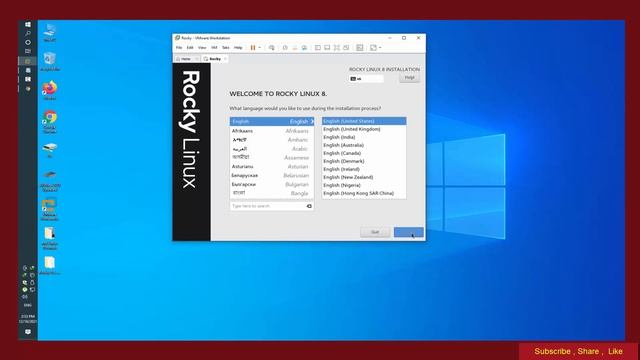The height and width of the screenshot is (360, 640).
Task: Close the Rocky tab
Action: (x=225, y=59)
